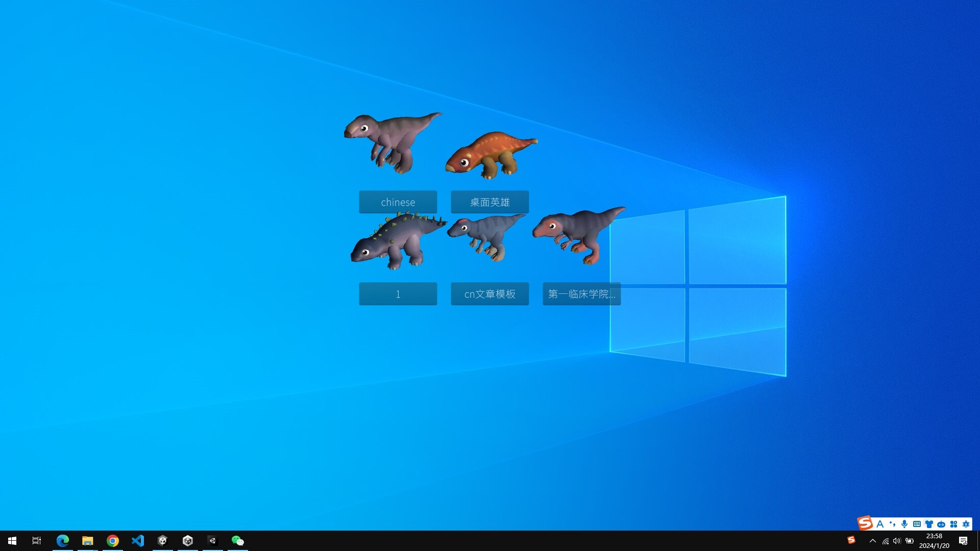Screen dimensions: 980x551
Task: Open the Sogou toolbox grid icon
Action: (x=954, y=524)
